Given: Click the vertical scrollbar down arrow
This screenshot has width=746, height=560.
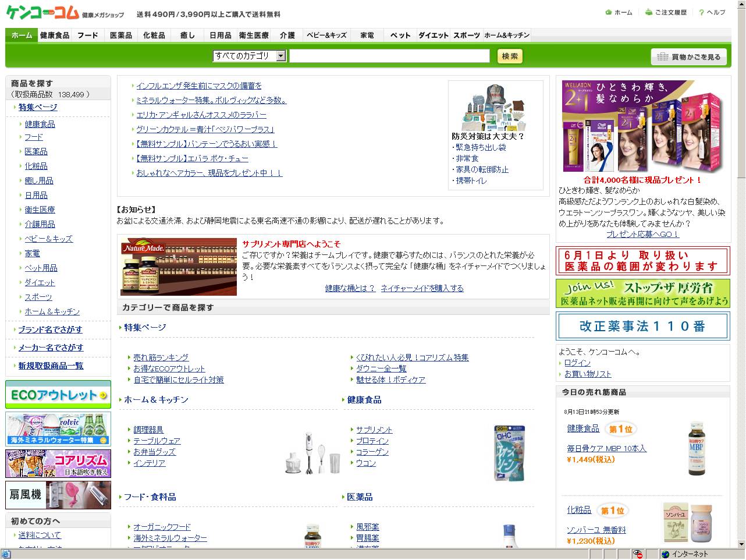Looking at the screenshot, I should (741, 544).
